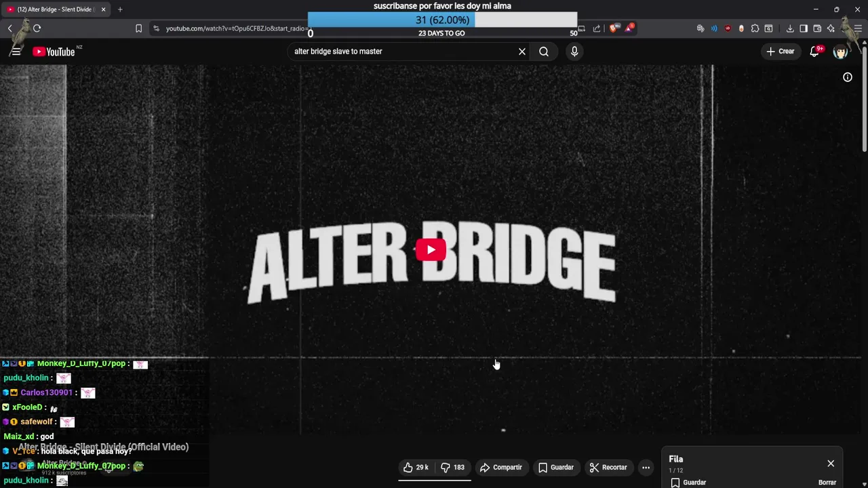Image resolution: width=868 pixels, height=488 pixels.
Task: Open the uBlock Origin shield extension
Action: [728, 28]
